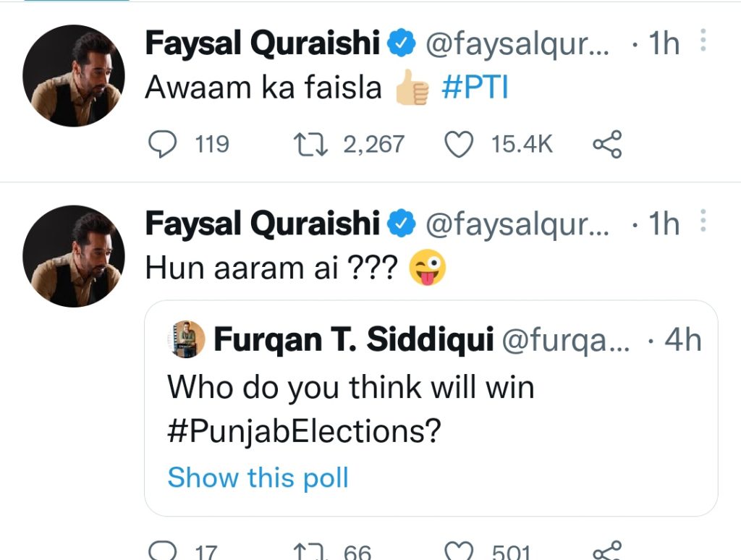Screen dimensions: 741x560
Task: Click Faysal Quraishi name on first tweet
Action: 262,44
